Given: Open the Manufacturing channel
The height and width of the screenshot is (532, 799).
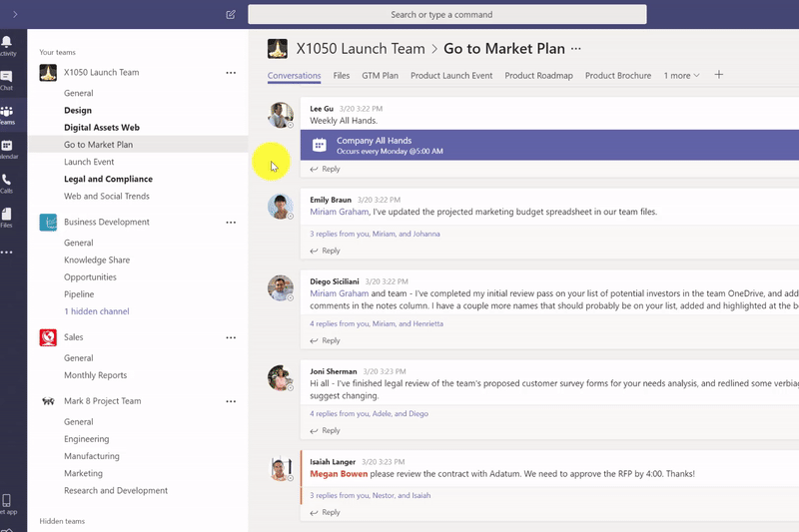Looking at the screenshot, I should 92,456.
